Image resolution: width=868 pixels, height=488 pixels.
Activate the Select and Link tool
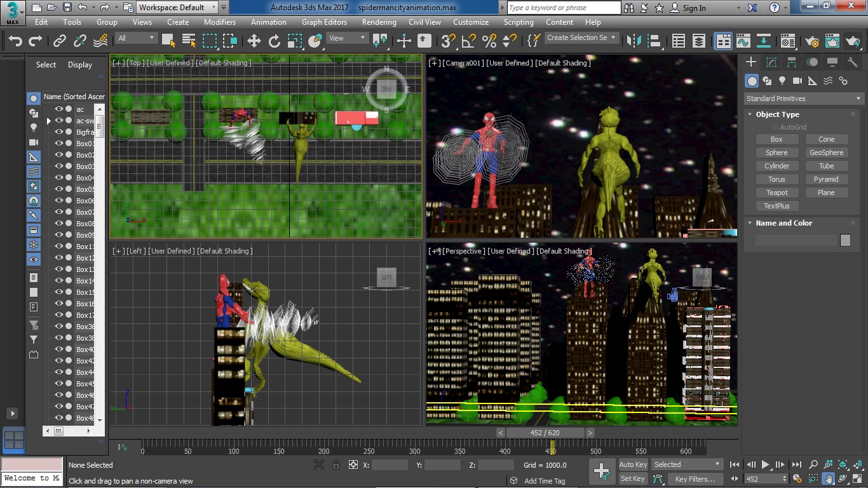[x=60, y=41]
